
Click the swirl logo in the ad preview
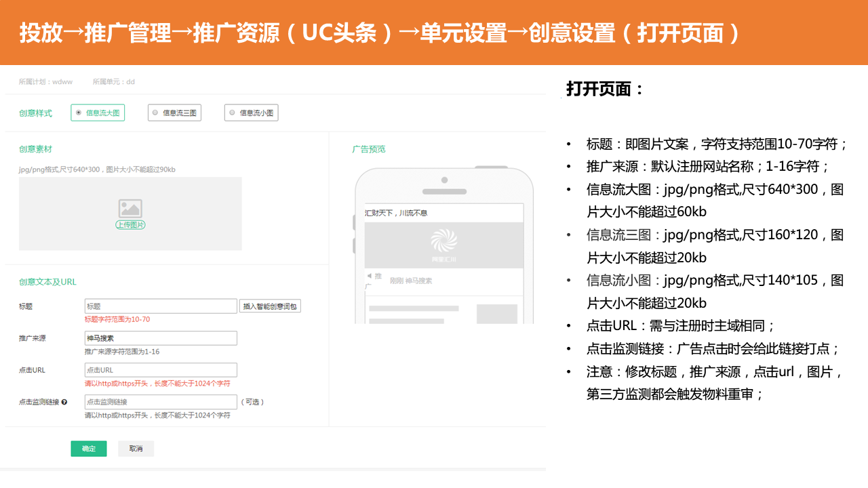pos(444,241)
